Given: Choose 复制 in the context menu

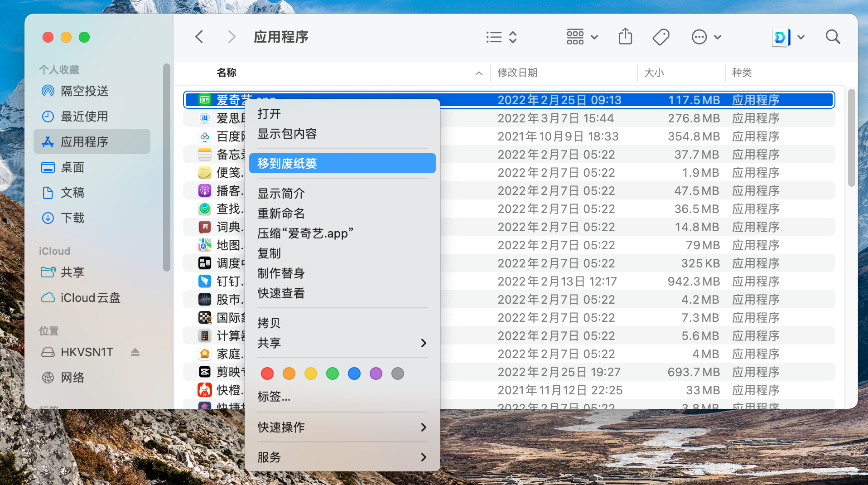Looking at the screenshot, I should (x=342, y=253).
